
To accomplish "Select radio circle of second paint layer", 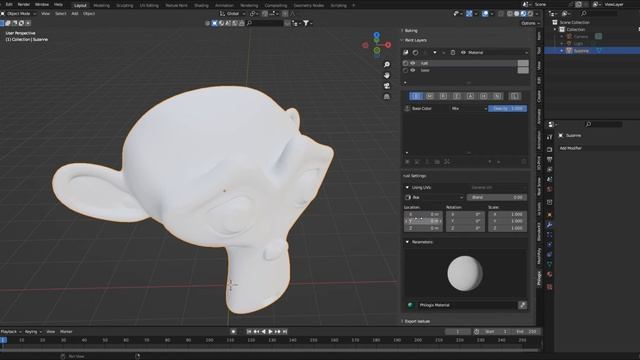I will 405,70.
